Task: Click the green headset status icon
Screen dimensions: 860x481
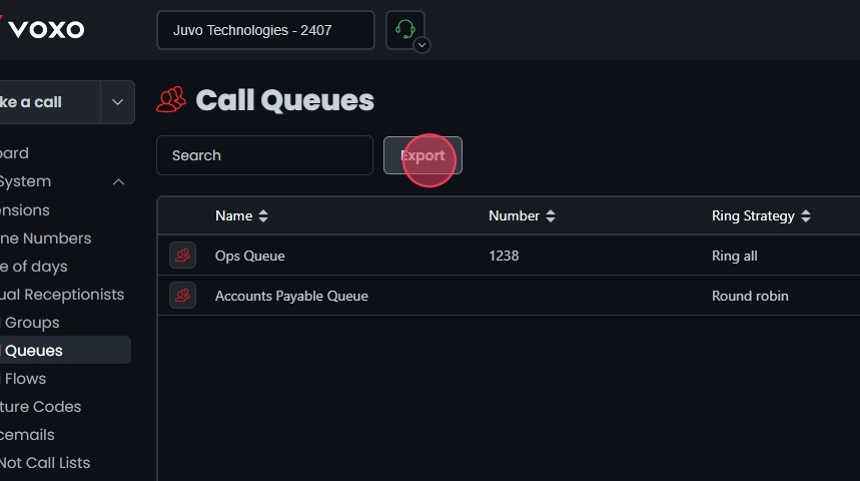Action: tap(404, 29)
